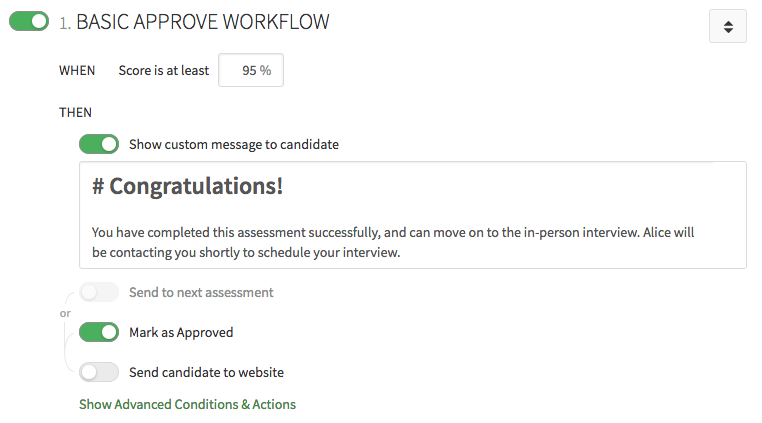Click the "Show custom message to candidate" label
The width and height of the screenshot is (762, 423).
(x=233, y=144)
